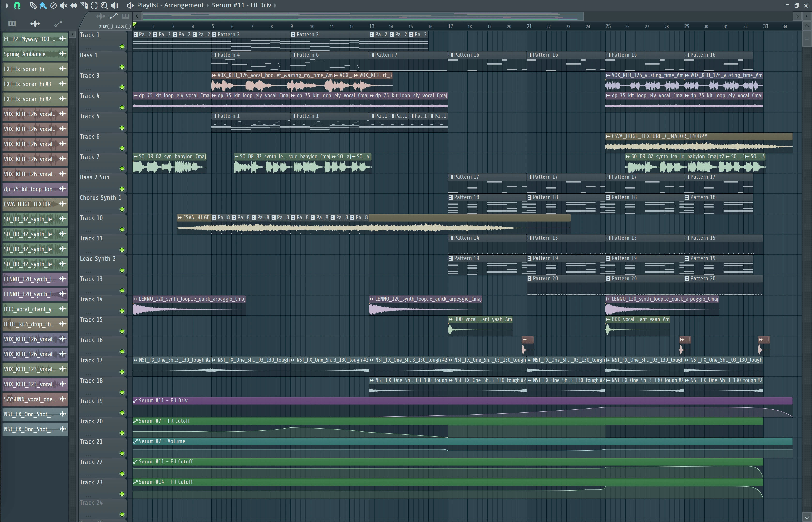The height and width of the screenshot is (522, 812).
Task: Toggle the magnet snap icon
Action: click(17, 5)
